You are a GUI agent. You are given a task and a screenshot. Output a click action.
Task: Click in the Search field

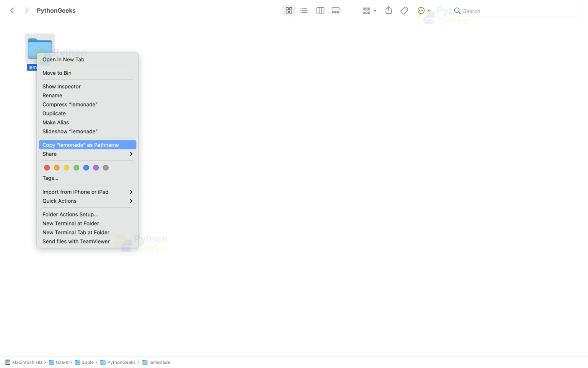tap(517, 11)
